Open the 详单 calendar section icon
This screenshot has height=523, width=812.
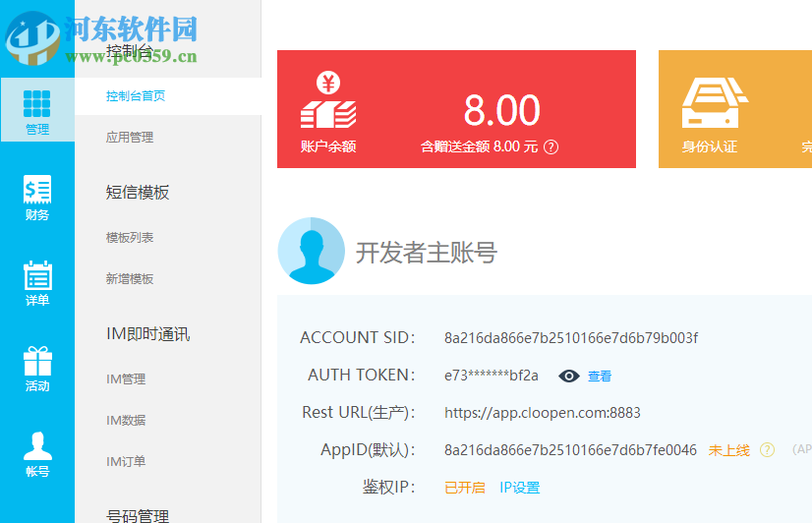37,275
